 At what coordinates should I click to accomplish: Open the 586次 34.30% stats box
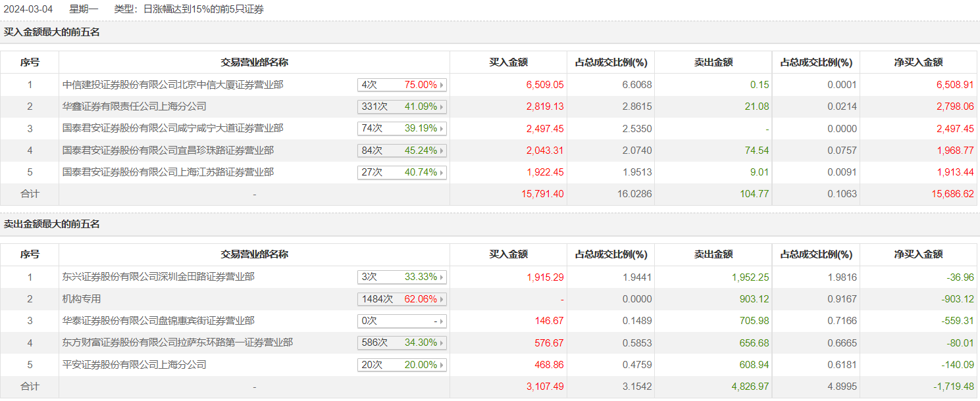pyautogui.click(x=401, y=342)
